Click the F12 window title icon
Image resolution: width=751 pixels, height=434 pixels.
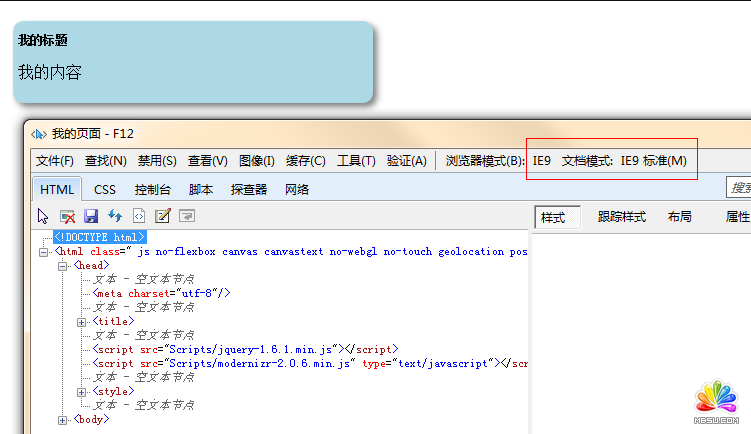pos(39,134)
